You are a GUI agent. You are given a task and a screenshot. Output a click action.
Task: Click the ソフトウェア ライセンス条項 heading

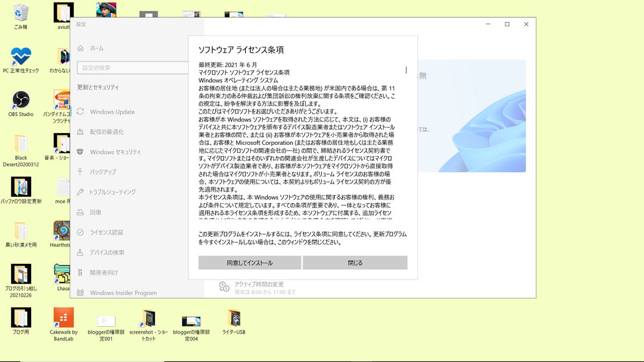click(x=241, y=50)
